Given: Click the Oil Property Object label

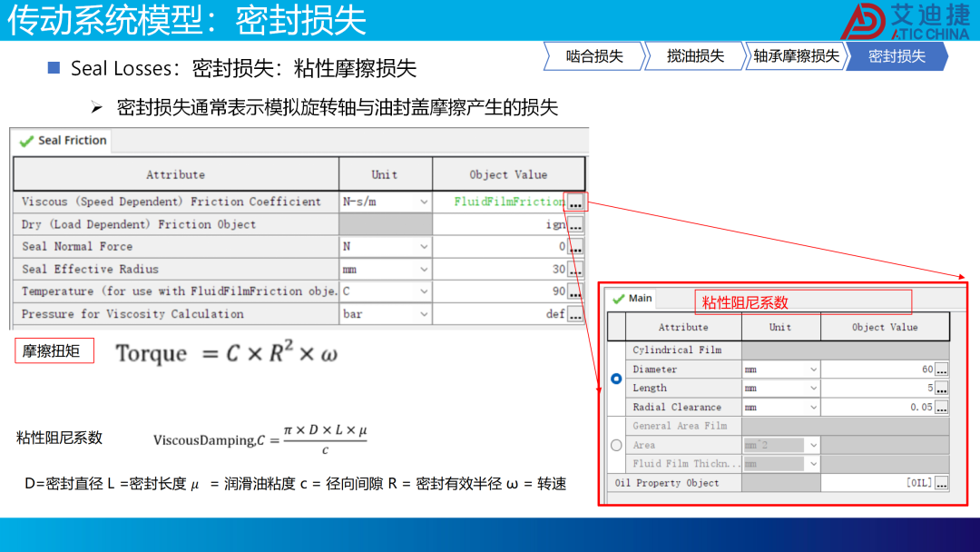Looking at the screenshot, I should (667, 483).
